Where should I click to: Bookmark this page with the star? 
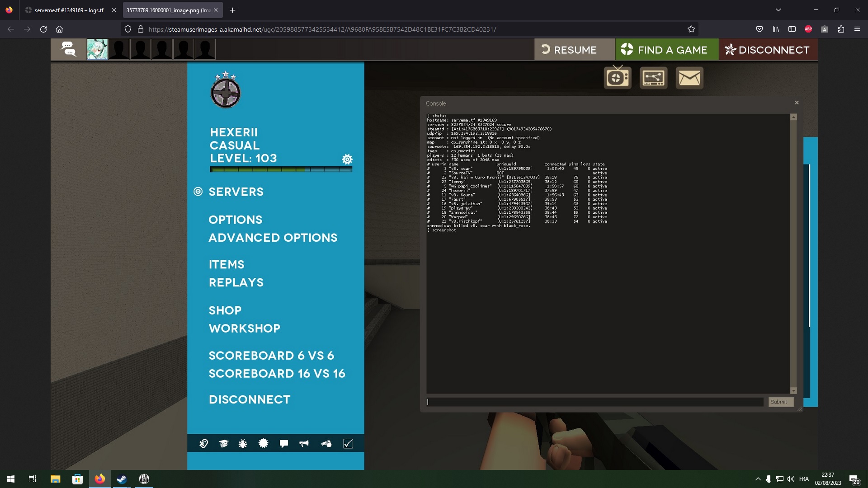pyautogui.click(x=691, y=29)
